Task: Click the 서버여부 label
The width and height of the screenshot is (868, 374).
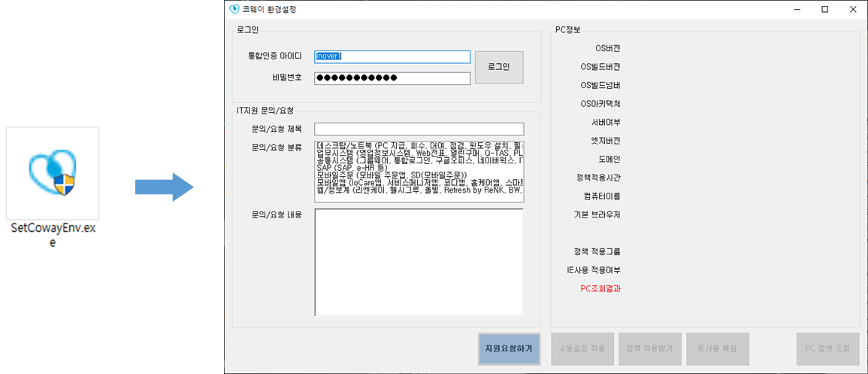Action: [606, 123]
